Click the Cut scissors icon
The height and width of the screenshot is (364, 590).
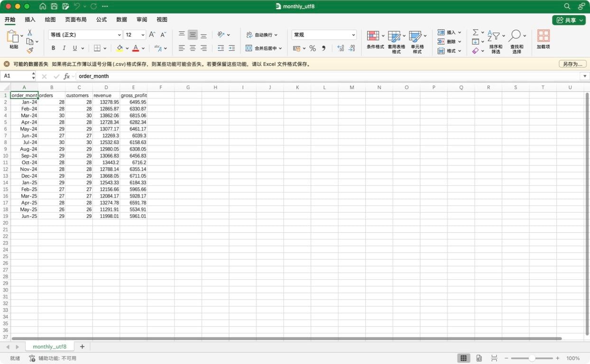[30, 33]
